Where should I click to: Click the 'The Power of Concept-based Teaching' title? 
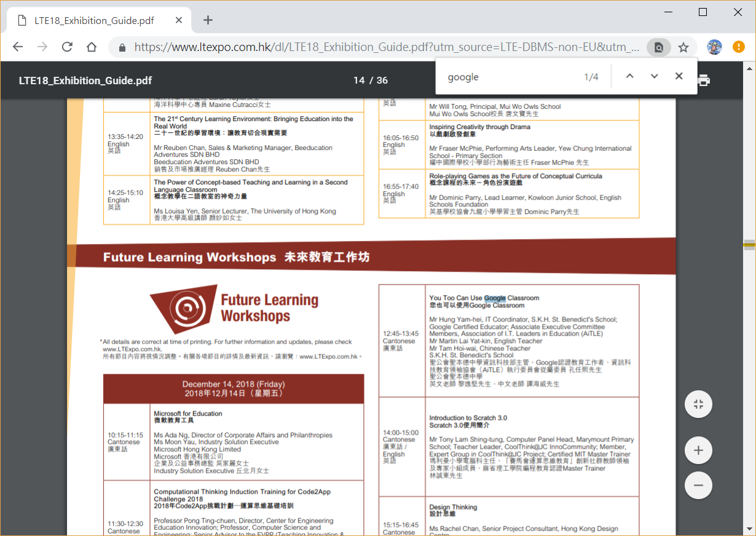(251, 186)
